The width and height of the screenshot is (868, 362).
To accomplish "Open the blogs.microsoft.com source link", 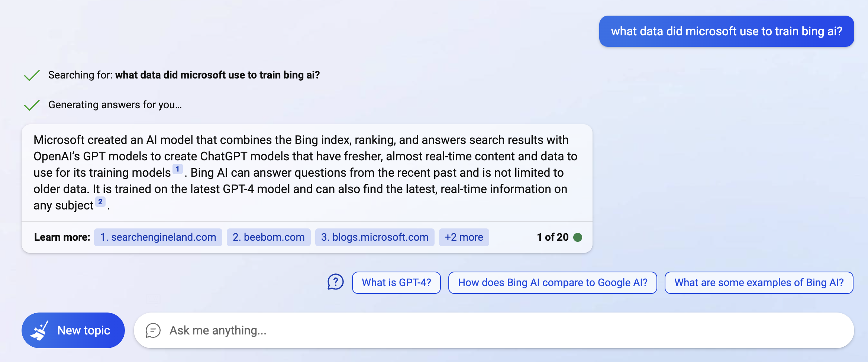I will pyautogui.click(x=375, y=237).
